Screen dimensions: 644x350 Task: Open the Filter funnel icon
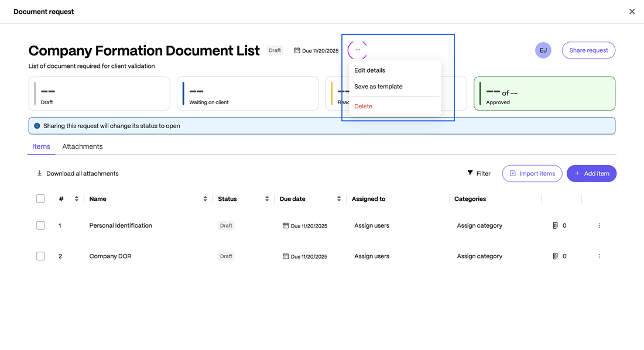(470, 173)
